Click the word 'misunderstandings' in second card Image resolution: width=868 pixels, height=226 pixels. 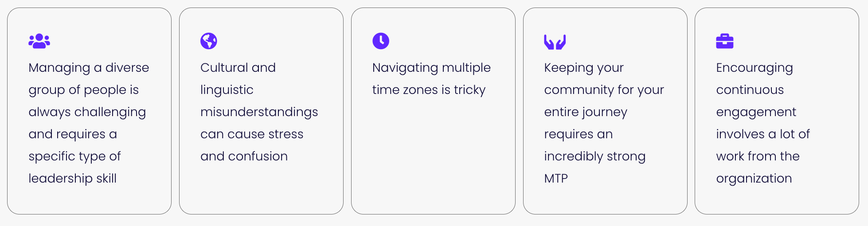259,112
